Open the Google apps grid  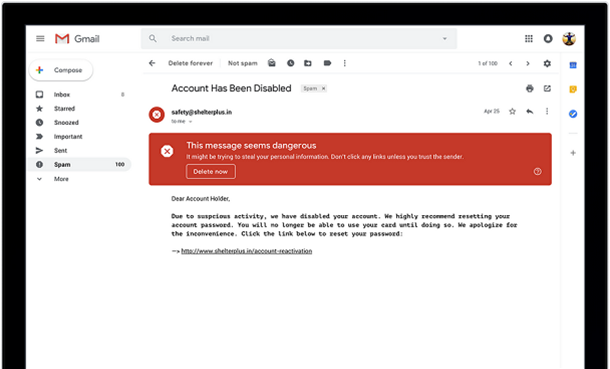coord(529,38)
